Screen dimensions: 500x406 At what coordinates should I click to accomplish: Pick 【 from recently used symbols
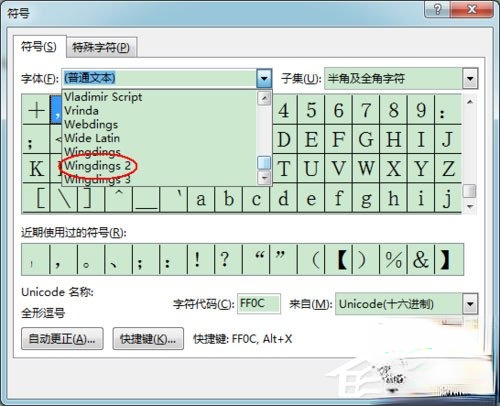coord(338,260)
